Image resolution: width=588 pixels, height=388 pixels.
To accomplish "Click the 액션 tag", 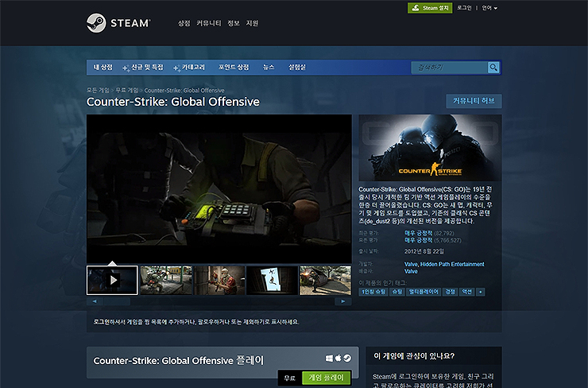I will [x=467, y=292].
